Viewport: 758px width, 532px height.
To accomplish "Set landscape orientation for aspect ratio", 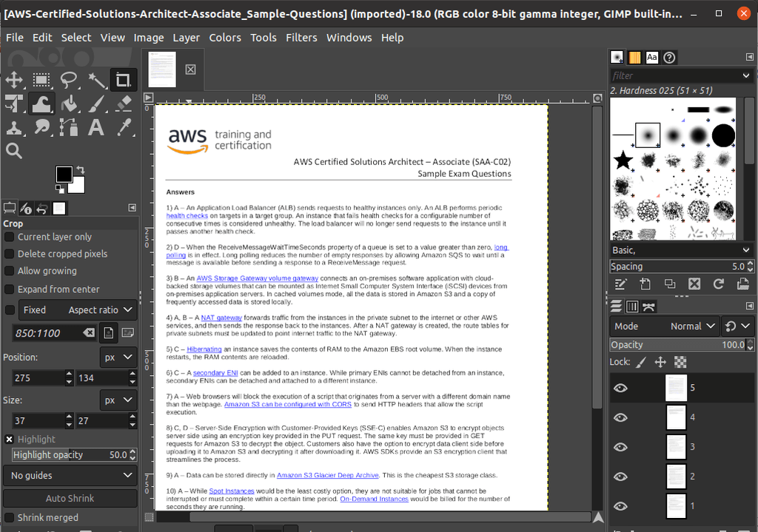I will 128,333.
